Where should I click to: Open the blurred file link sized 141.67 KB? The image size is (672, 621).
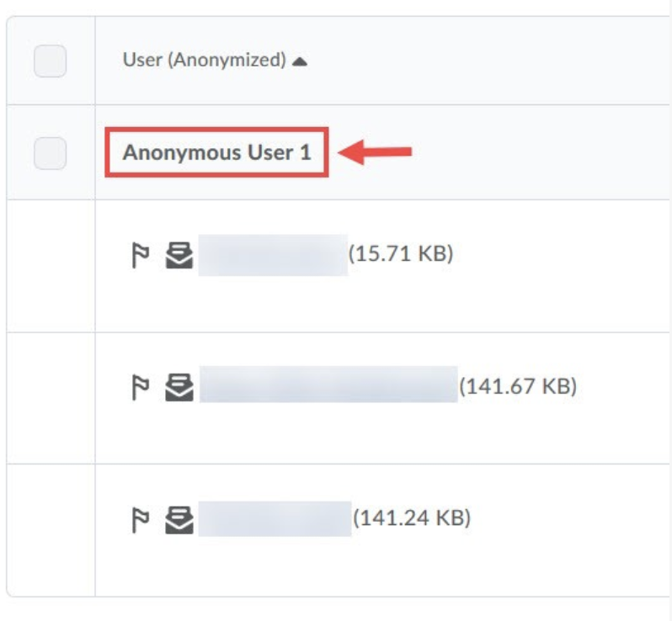coord(328,385)
